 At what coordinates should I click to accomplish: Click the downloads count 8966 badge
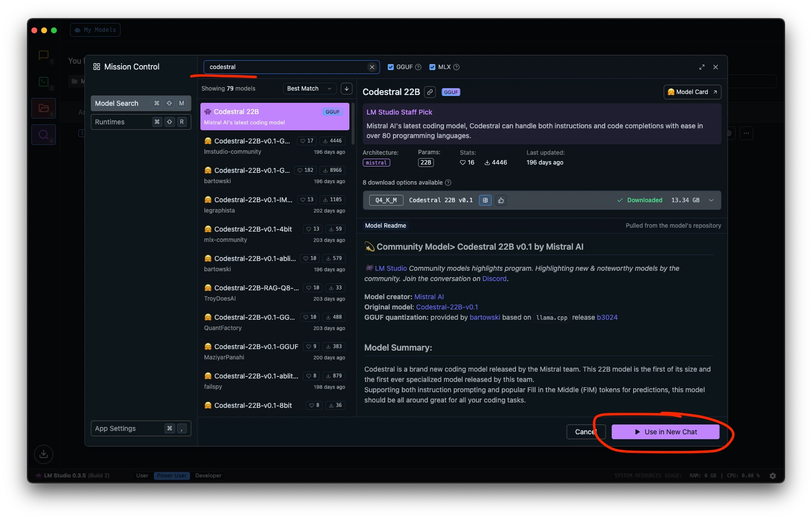click(333, 170)
